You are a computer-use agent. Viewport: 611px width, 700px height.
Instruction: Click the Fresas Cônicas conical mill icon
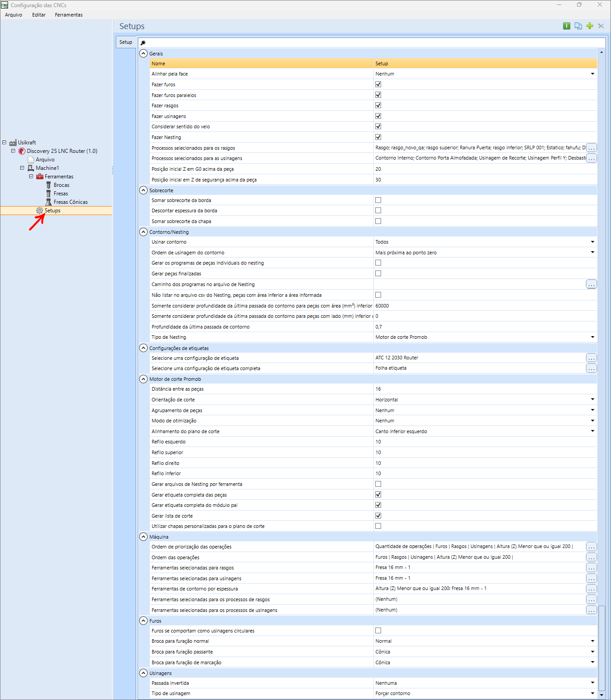49,202
